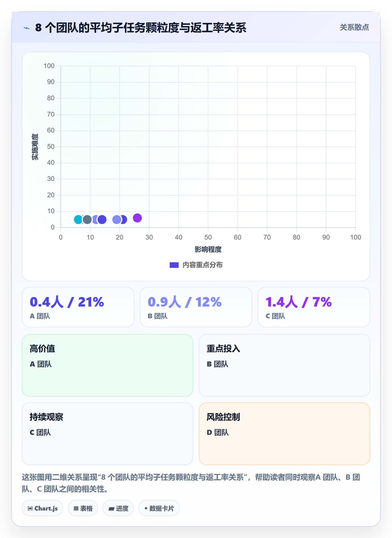The height and width of the screenshot is (538, 392).
Task: Select the gray scatter point
Action: tap(87, 220)
